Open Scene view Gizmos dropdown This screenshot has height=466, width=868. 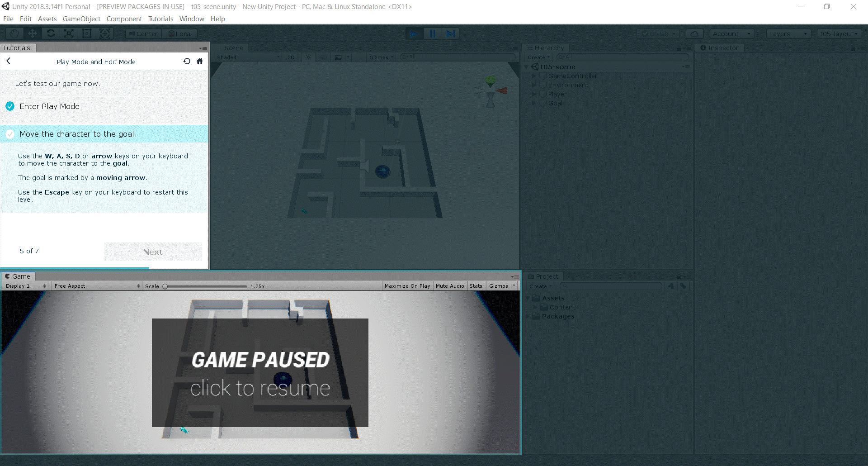point(382,57)
